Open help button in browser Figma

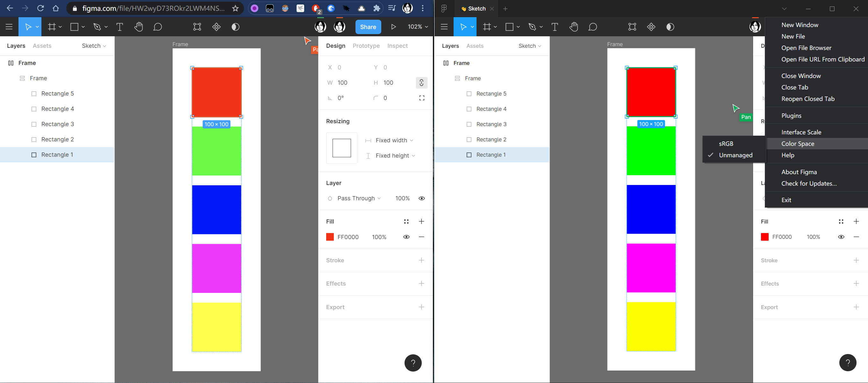[413, 363]
